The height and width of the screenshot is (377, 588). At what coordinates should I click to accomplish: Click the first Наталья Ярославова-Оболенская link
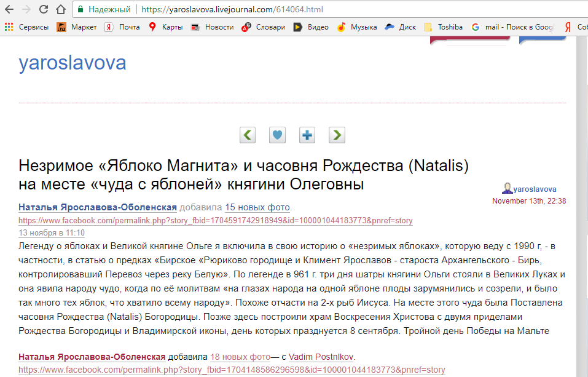pyautogui.click(x=98, y=207)
